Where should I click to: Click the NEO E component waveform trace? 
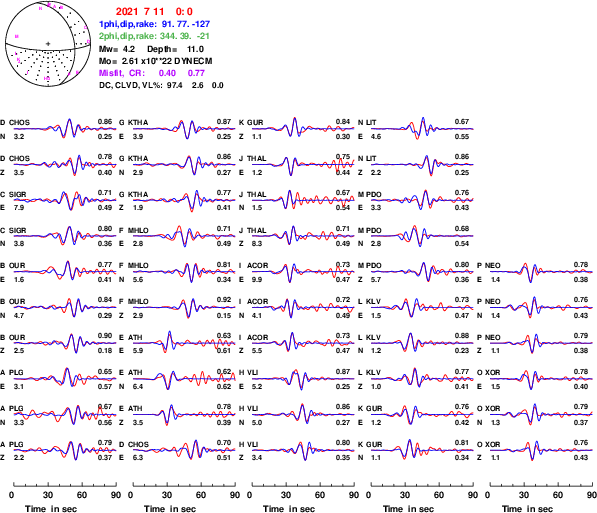tap(541, 272)
